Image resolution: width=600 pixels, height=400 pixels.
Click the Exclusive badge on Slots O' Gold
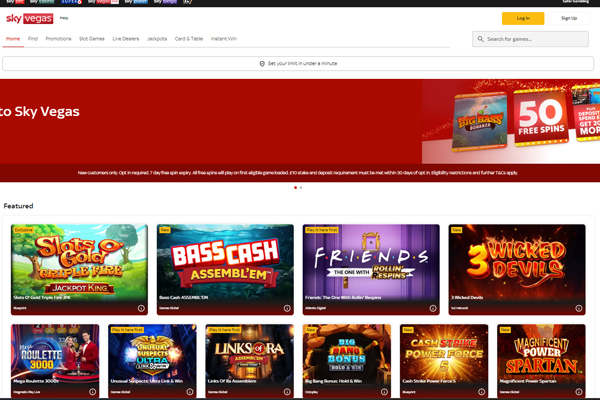tap(23, 230)
